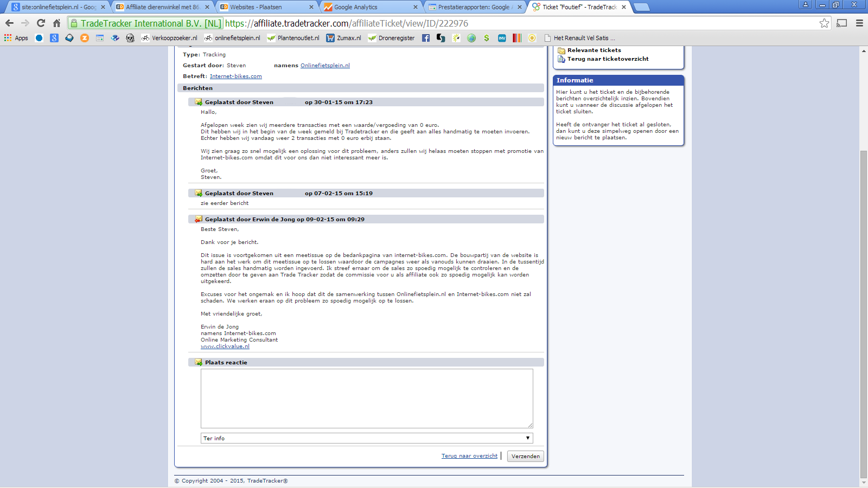This screenshot has height=488, width=868.
Task: Open a new browser tab
Action: coord(641,7)
